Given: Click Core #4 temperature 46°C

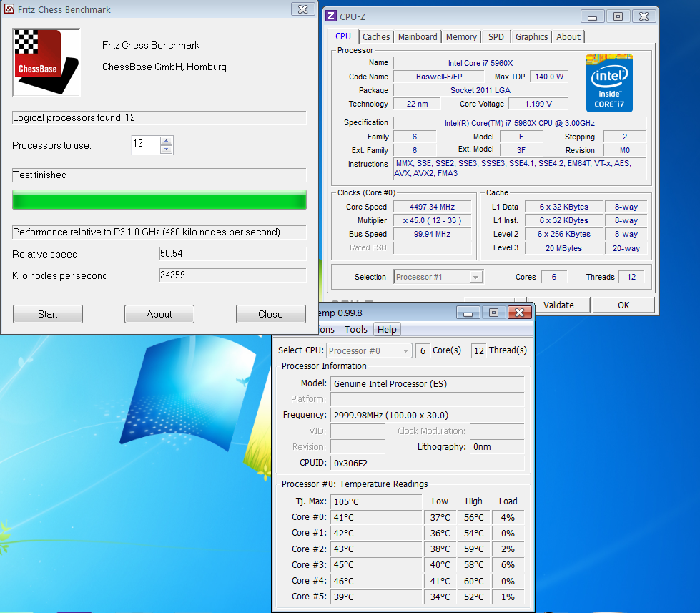Looking at the screenshot, I should tap(376, 581).
